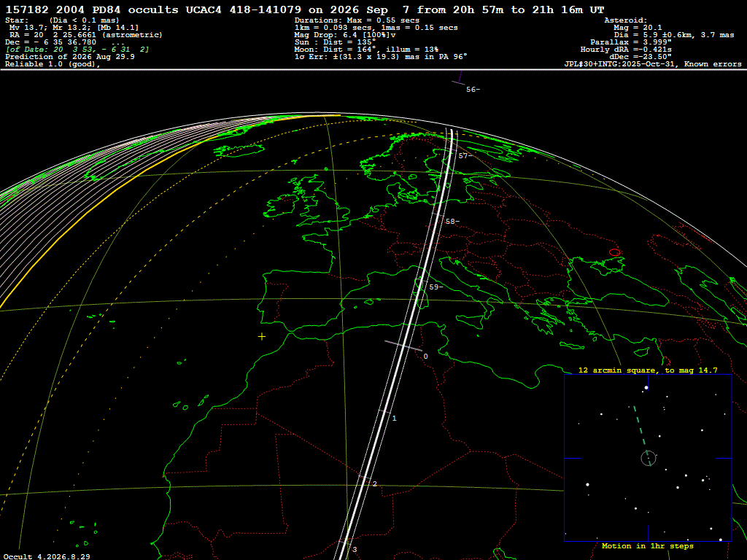Viewport: 747px width, 560px height.
Task: Click the 12 arcmin square chart title
Action: [x=648, y=370]
